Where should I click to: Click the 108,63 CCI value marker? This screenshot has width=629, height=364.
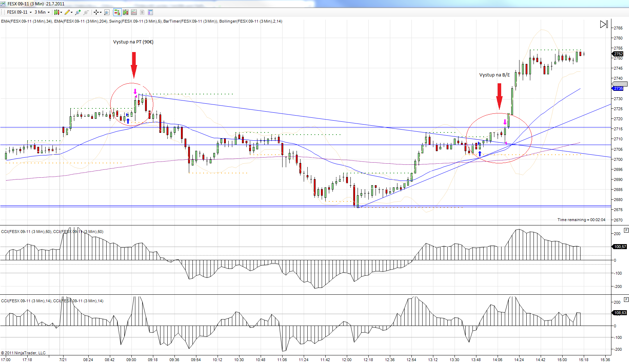[x=620, y=313]
